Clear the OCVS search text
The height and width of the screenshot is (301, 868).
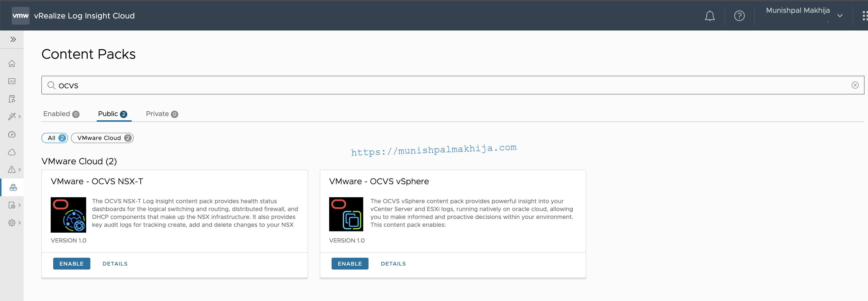(x=855, y=85)
